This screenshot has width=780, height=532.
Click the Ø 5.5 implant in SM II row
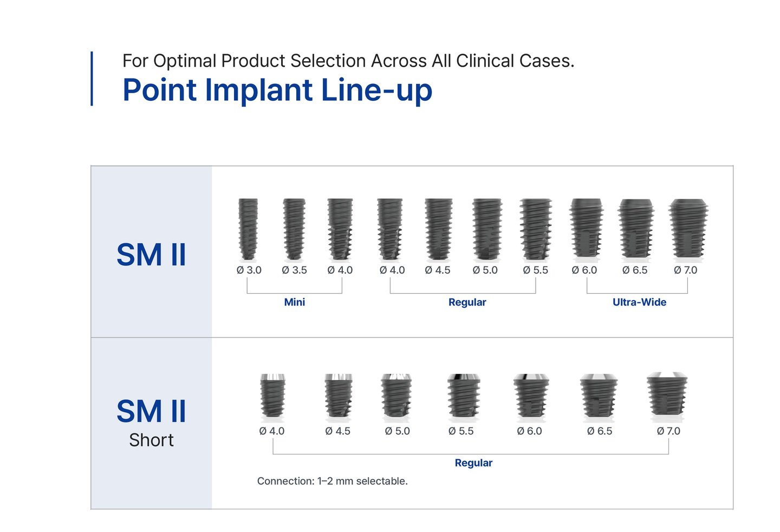click(536, 229)
